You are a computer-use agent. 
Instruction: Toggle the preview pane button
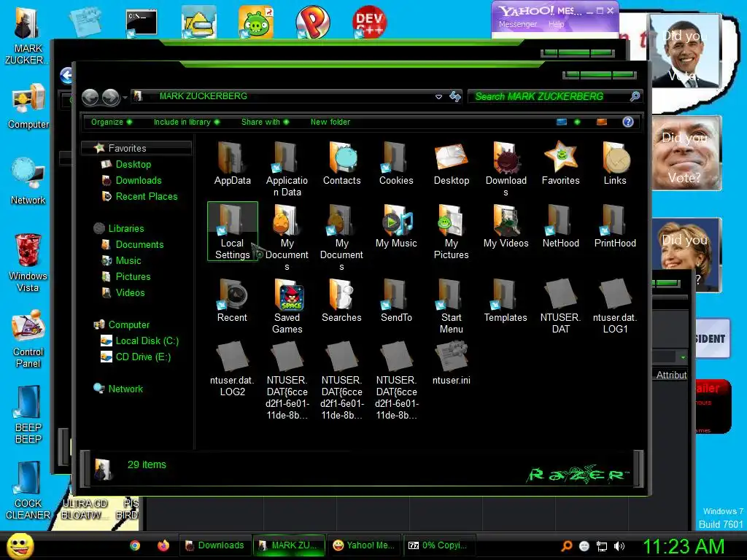point(602,122)
